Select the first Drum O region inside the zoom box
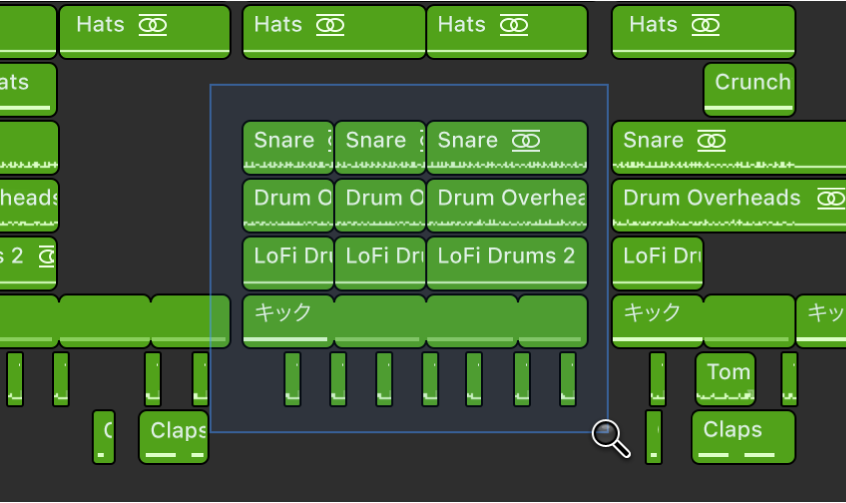This screenshot has height=503, width=846. (288, 203)
